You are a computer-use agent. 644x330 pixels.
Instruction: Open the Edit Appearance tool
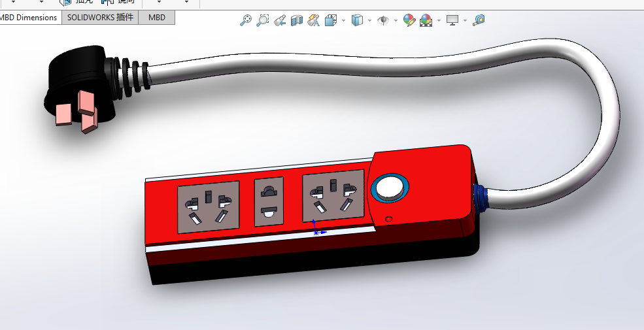point(409,20)
